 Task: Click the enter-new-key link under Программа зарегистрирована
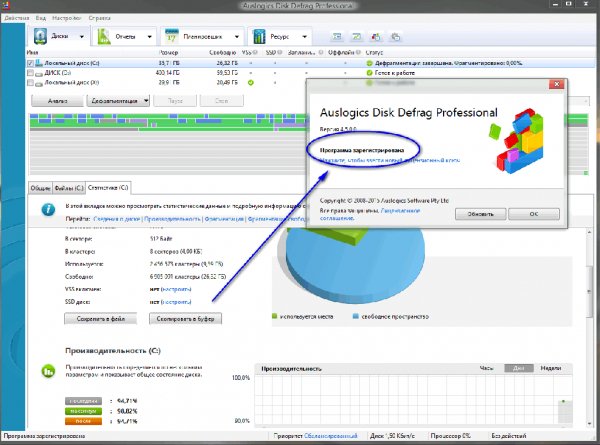coord(390,161)
